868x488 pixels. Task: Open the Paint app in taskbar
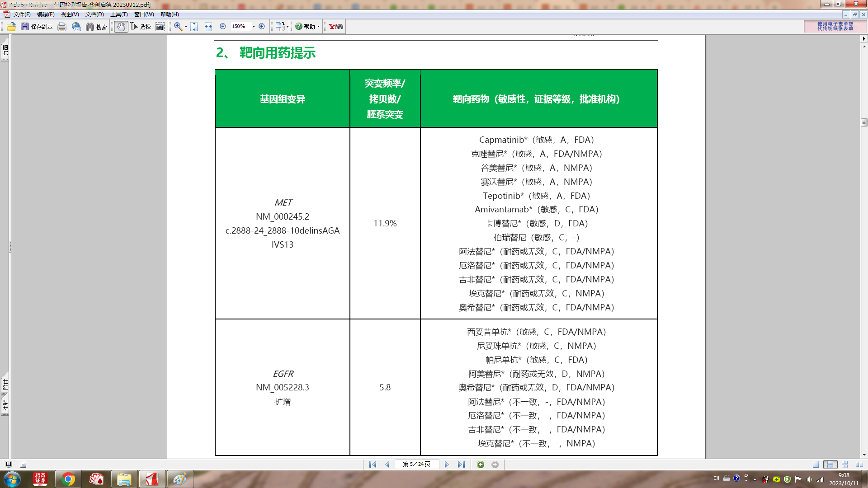[180, 479]
